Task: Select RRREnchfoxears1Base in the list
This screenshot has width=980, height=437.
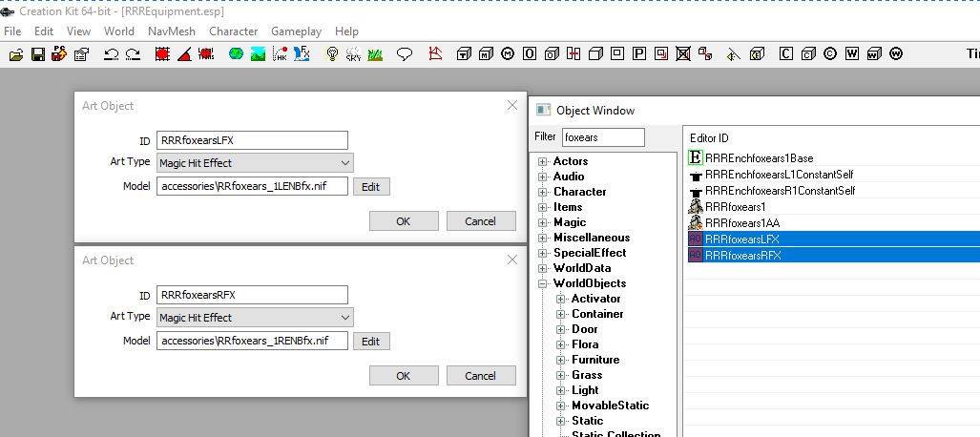Action: pyautogui.click(x=760, y=158)
